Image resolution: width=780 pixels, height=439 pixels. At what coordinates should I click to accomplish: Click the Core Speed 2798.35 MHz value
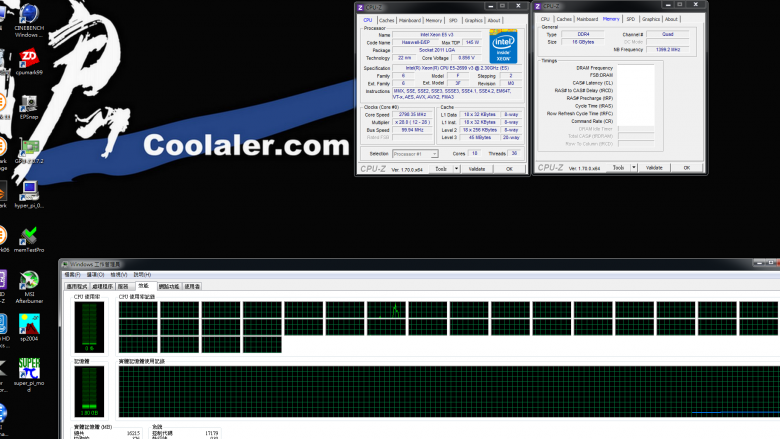click(412, 114)
